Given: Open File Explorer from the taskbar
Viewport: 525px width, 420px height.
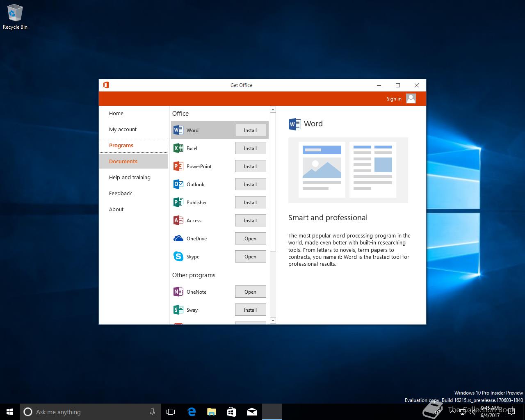Looking at the screenshot, I should pos(211,412).
